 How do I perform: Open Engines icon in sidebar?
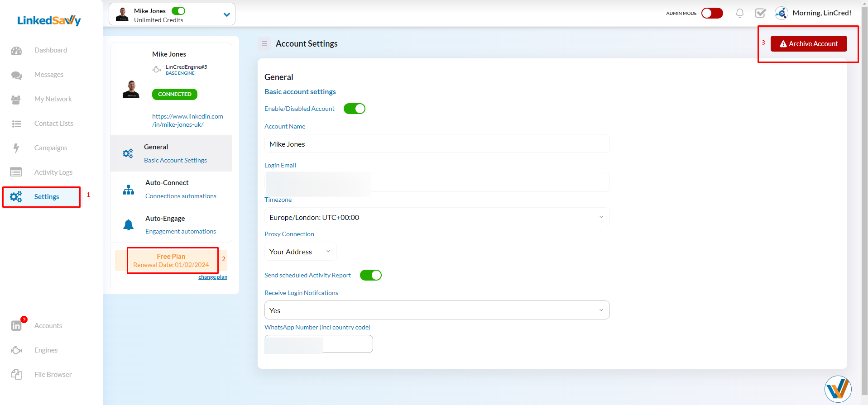click(16, 350)
